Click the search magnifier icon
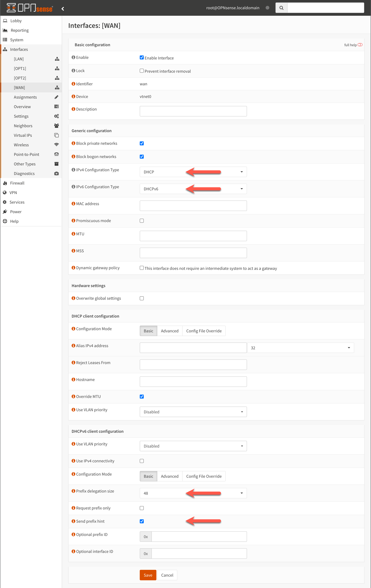This screenshot has width=371, height=588. click(281, 8)
